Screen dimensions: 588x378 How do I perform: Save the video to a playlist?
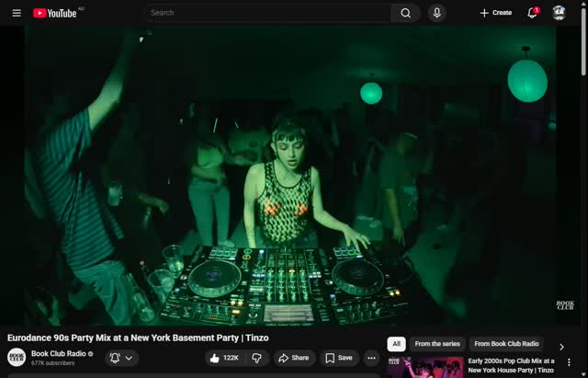tap(339, 358)
